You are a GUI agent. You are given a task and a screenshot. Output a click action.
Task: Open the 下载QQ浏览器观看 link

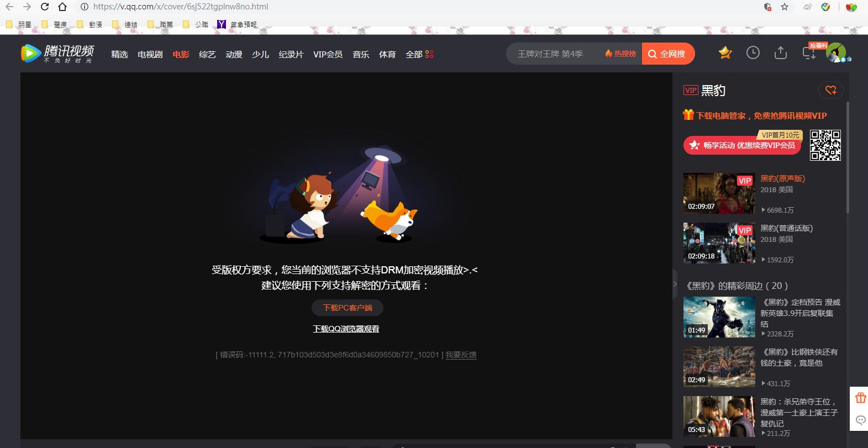pos(346,329)
